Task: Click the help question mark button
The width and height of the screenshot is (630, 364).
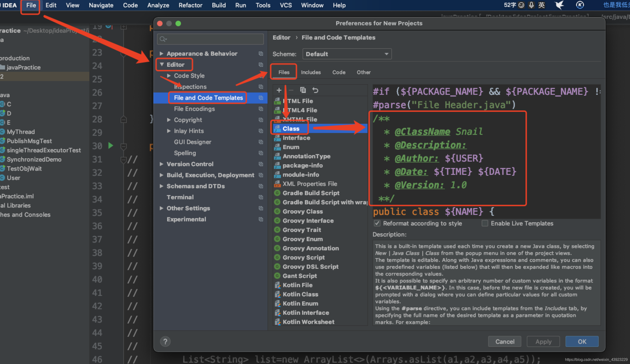Action: click(x=165, y=341)
